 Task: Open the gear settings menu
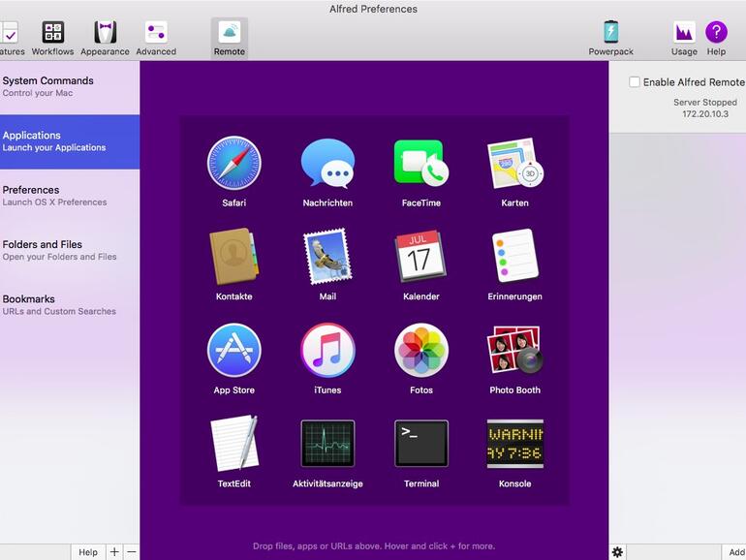(x=617, y=552)
